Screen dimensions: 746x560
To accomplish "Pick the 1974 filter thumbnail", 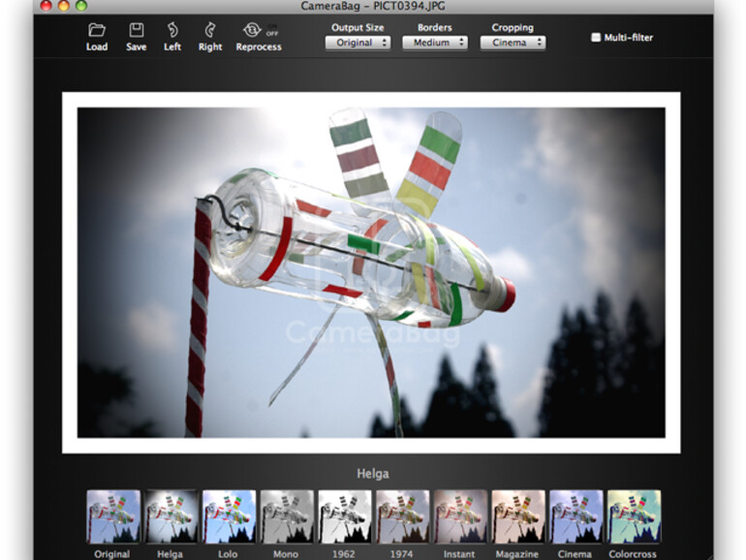I will (x=402, y=516).
